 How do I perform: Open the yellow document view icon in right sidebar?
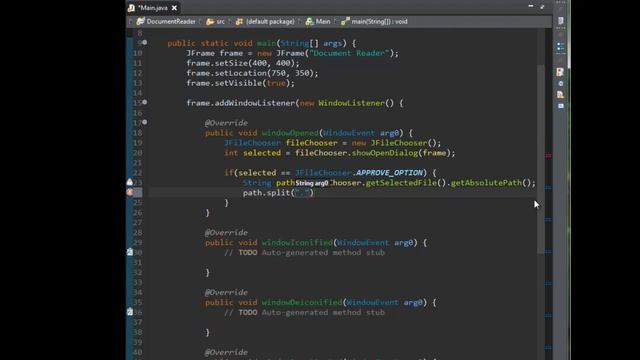tap(560, 95)
